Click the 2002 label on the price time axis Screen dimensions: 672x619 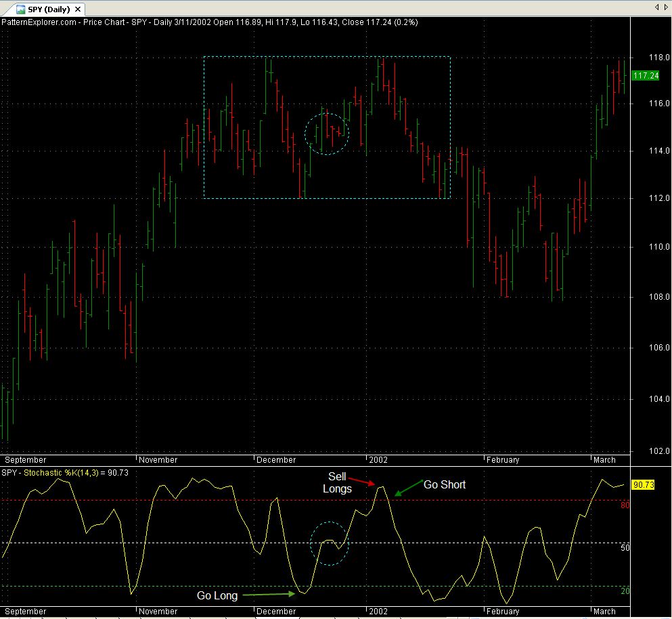[x=378, y=460]
